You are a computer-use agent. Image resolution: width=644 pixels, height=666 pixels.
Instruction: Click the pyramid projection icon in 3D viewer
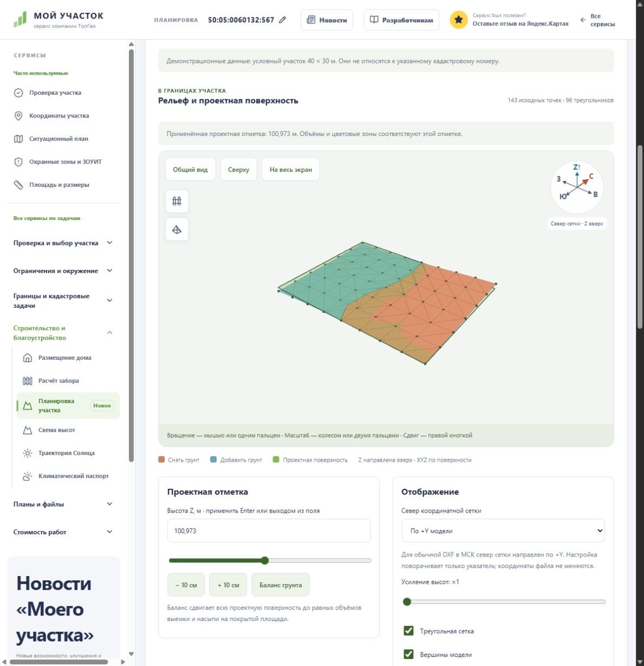177,230
